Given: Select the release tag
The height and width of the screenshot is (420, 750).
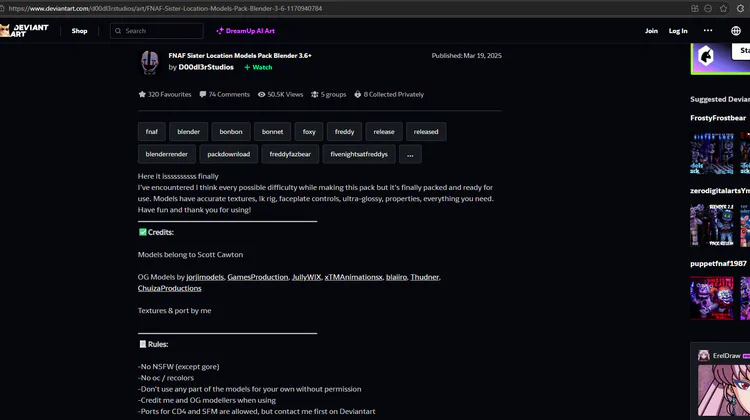Looking at the screenshot, I should pyautogui.click(x=384, y=132).
